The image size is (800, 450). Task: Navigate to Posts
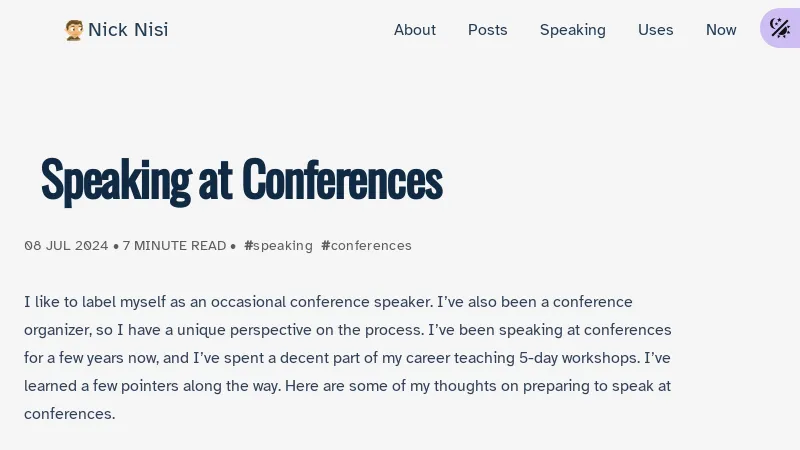[x=488, y=30]
